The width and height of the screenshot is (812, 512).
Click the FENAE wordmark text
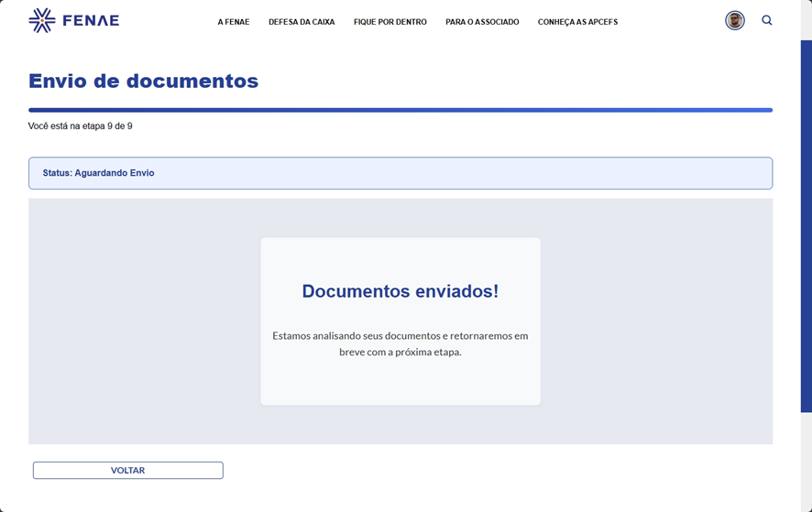[x=91, y=20]
